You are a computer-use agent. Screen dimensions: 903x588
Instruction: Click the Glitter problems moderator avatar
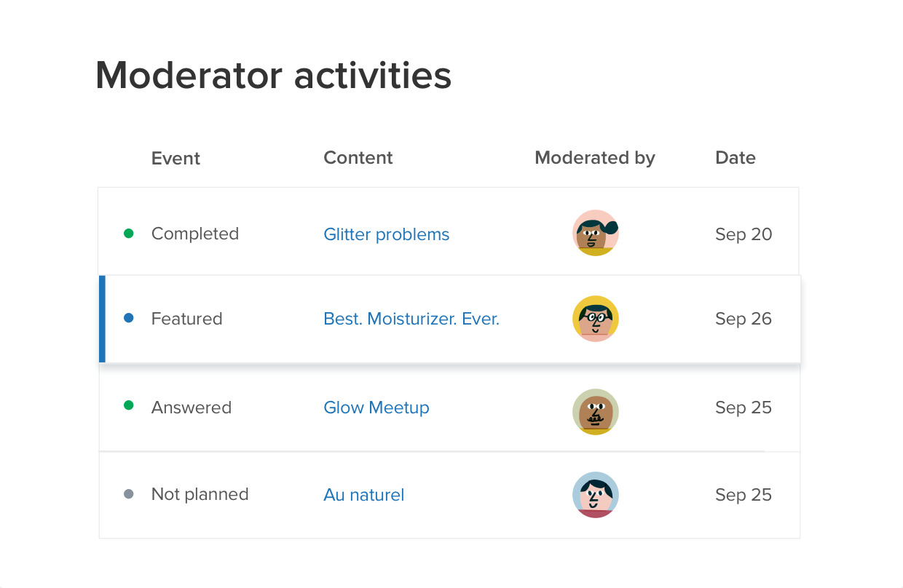tap(596, 233)
